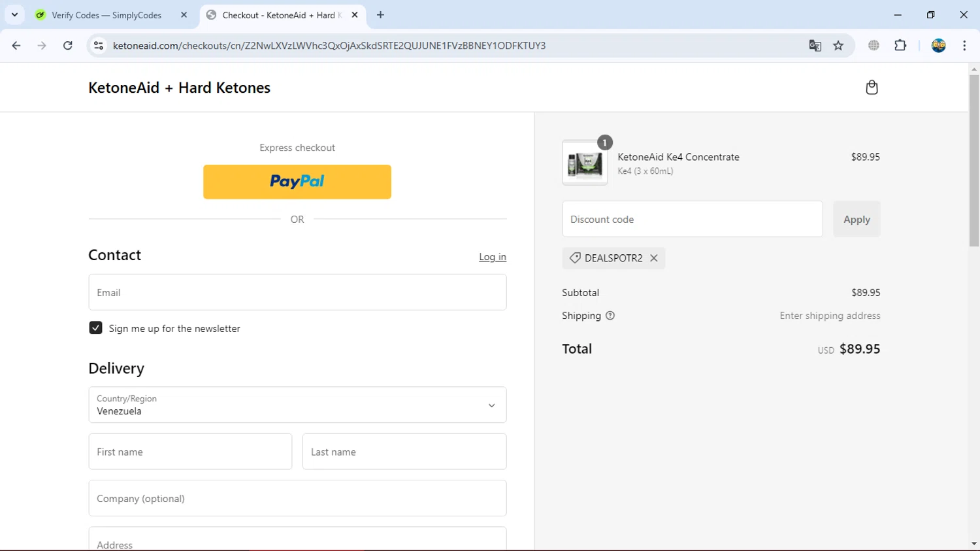Open the shopping bag cart icon
The image size is (980, 551).
872,88
